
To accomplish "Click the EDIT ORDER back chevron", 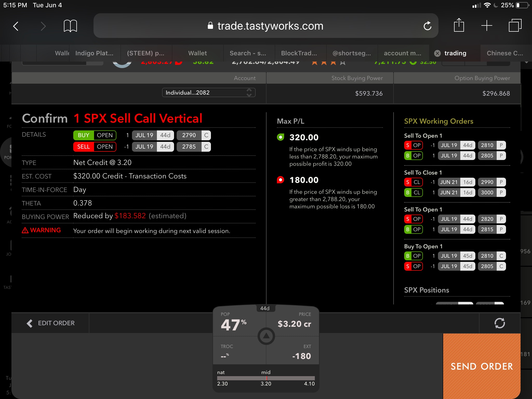I will [x=30, y=323].
